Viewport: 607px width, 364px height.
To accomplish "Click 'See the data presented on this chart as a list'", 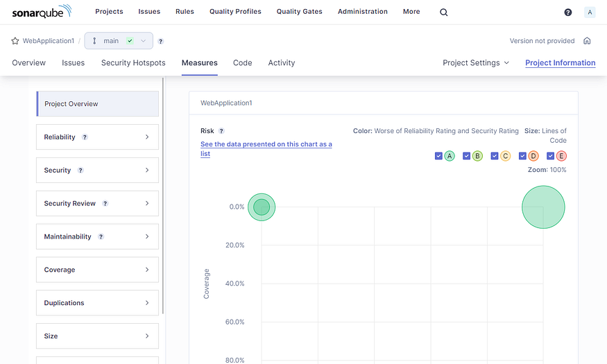I will pyautogui.click(x=266, y=148).
